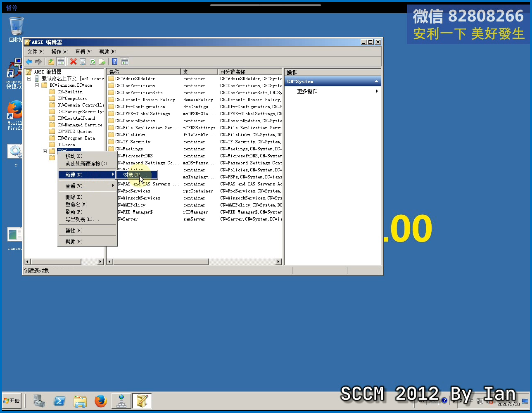Screen dimensions: 532x413
Task: Select CN=IP Security in the name column
Action: pos(133,142)
